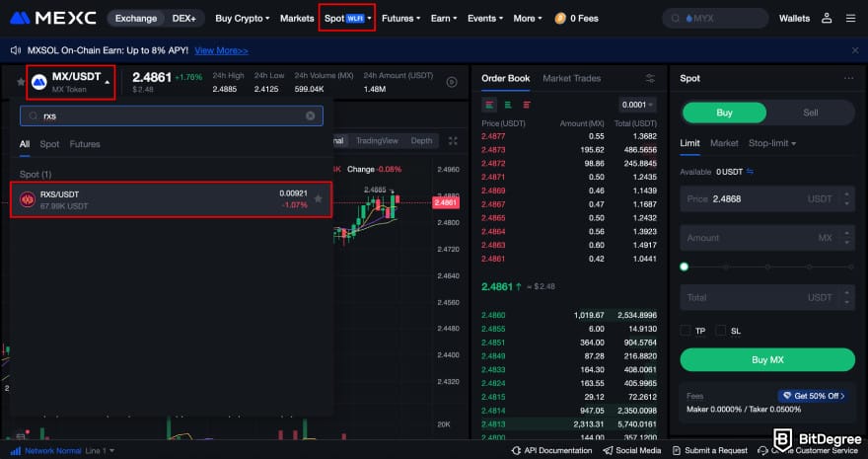
Task: Select the All tab in search
Action: [25, 144]
